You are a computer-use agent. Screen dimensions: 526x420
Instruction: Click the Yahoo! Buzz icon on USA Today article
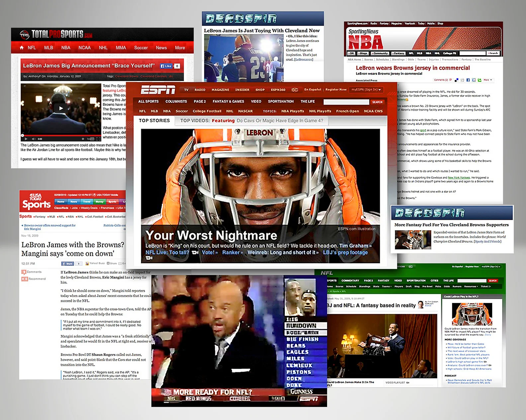87,263
